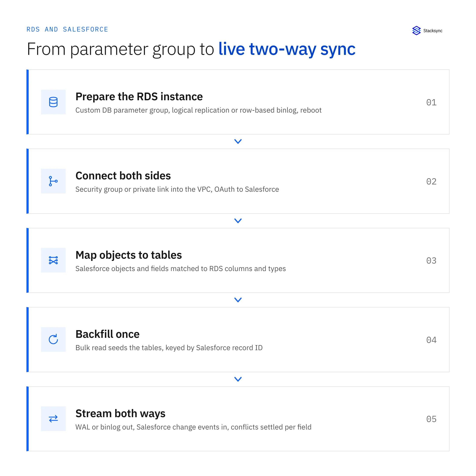Viewport: 476px width, 476px height.
Task: Select the heading 'Connect both sides'
Action: point(123,176)
